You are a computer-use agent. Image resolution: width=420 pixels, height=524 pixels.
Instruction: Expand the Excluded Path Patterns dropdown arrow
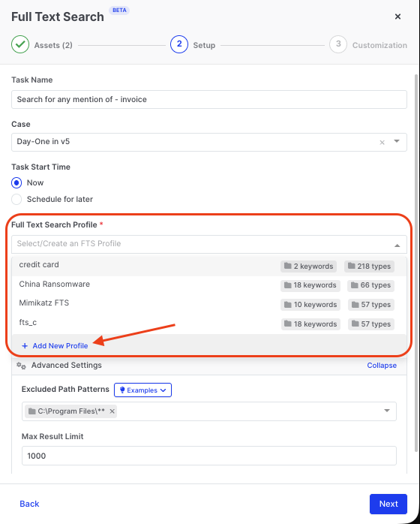[x=387, y=411]
